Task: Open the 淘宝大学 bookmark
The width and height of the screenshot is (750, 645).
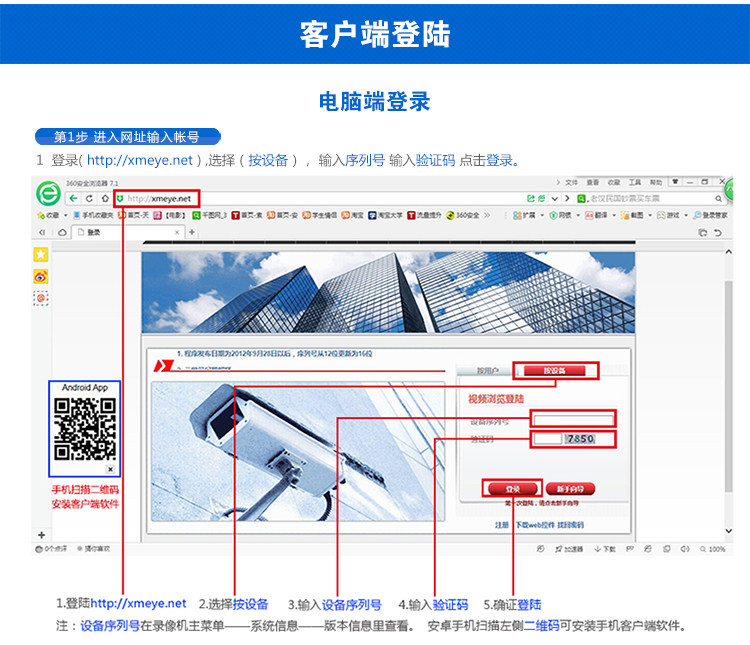Action: [x=385, y=215]
